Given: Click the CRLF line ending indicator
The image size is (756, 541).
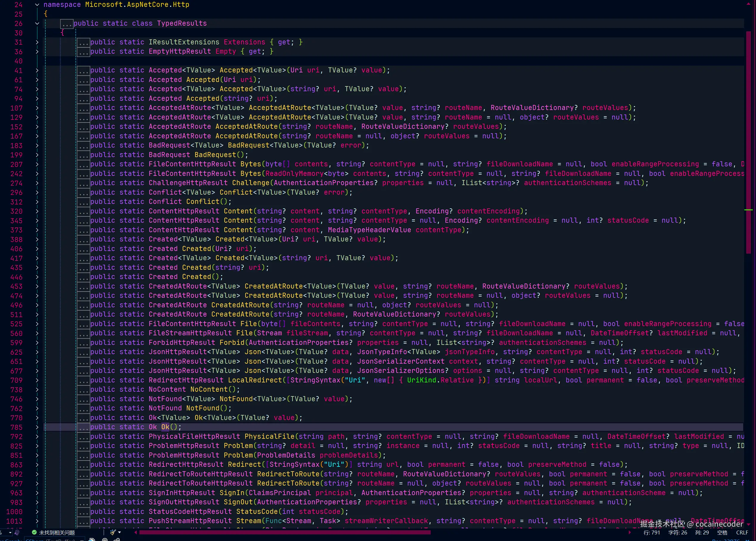Looking at the screenshot, I should [742, 533].
